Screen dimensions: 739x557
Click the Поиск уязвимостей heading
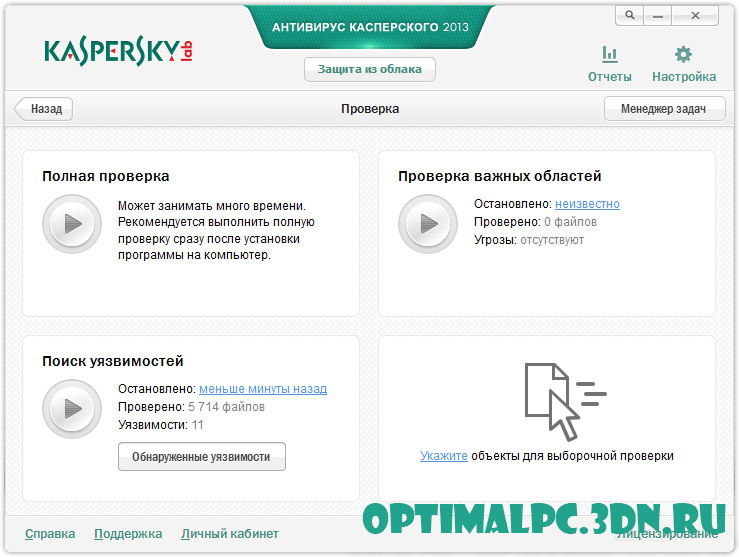click(x=113, y=361)
